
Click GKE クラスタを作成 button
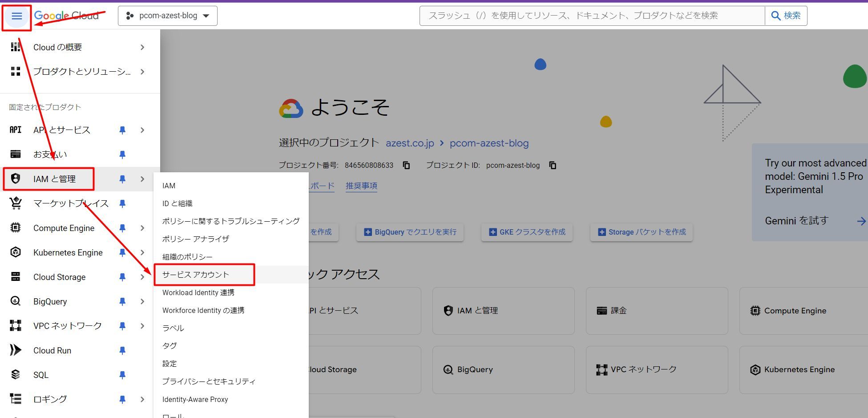pos(527,232)
